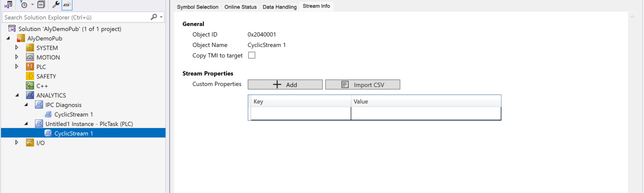
Task: Open the pending changes filter clock icon
Action: pyautogui.click(x=24, y=5)
